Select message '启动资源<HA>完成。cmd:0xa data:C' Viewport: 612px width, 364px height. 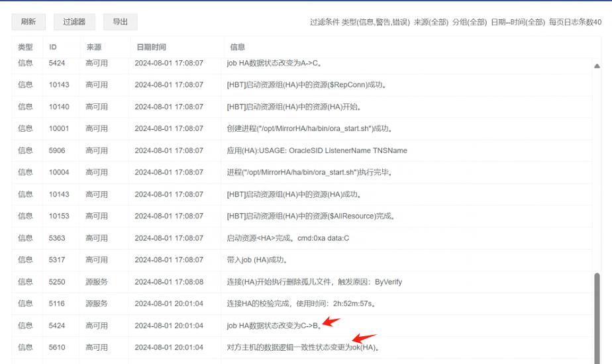pos(288,238)
